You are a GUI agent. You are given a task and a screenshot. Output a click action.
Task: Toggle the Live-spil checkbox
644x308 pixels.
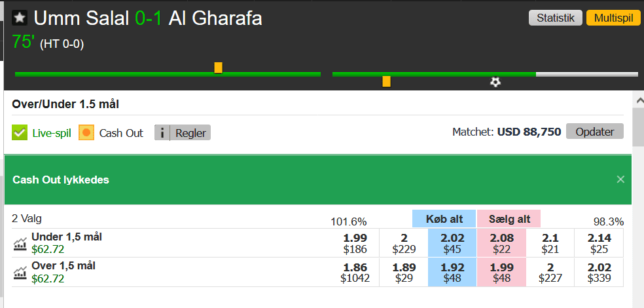[19, 133]
